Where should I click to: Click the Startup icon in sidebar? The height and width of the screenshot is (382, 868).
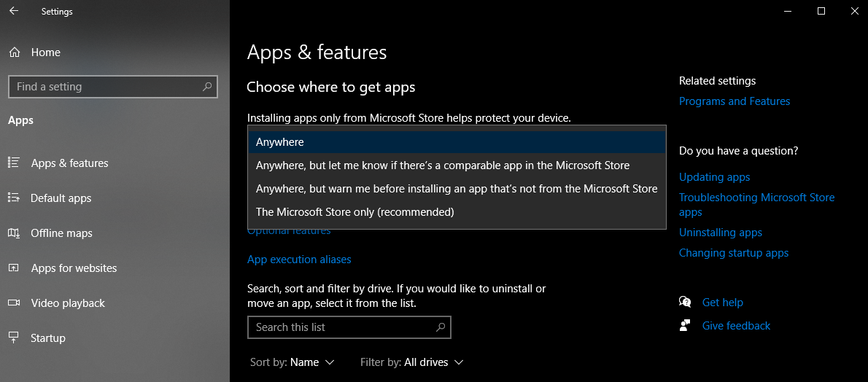click(14, 338)
